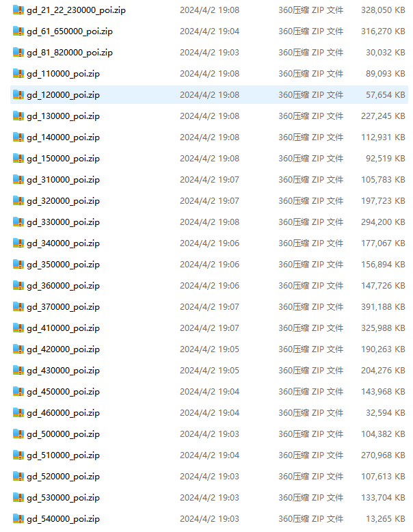Click the 294,200 KB size value

[x=383, y=222]
